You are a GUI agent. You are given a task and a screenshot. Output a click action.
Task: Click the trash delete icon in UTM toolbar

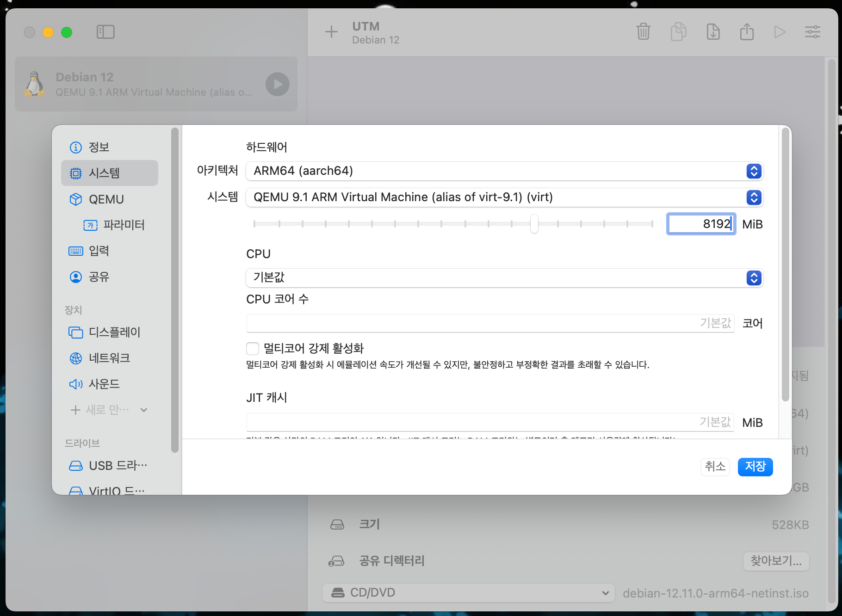coord(643,32)
